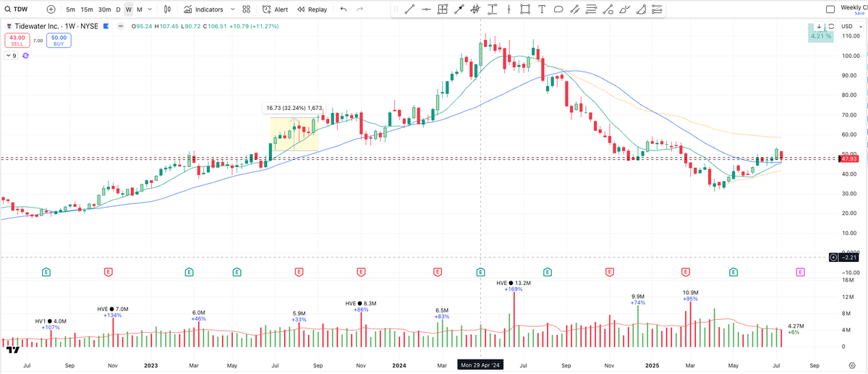Select the boxed crosshair position tool
The width and height of the screenshot is (868, 374).
pyautogui.click(x=443, y=9)
